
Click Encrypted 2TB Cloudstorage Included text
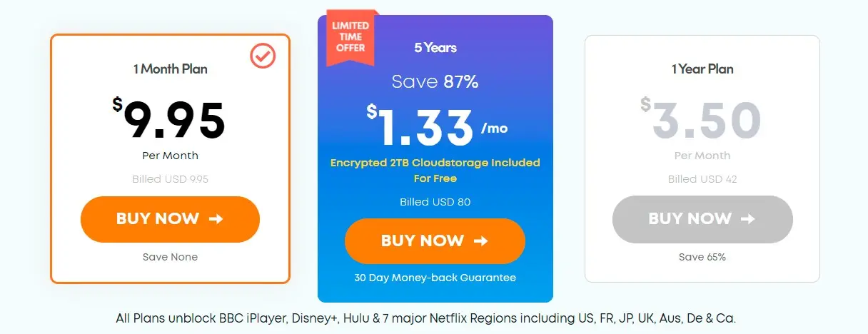[x=435, y=163]
